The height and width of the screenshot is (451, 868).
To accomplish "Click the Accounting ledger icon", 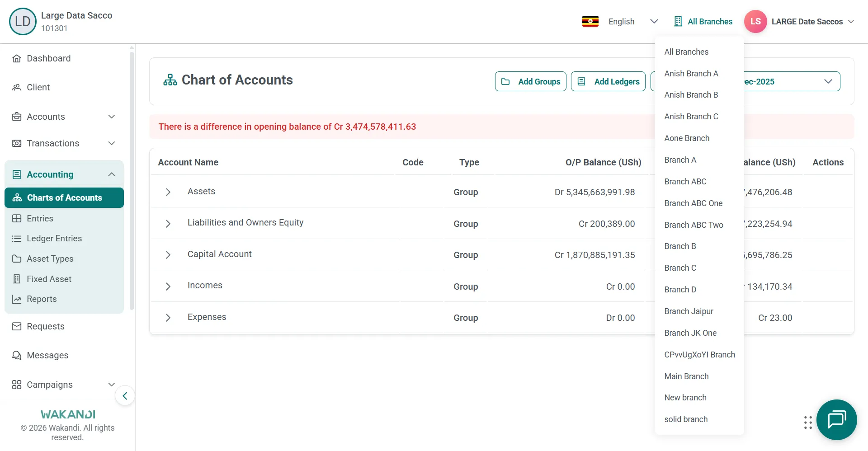I will (x=17, y=174).
